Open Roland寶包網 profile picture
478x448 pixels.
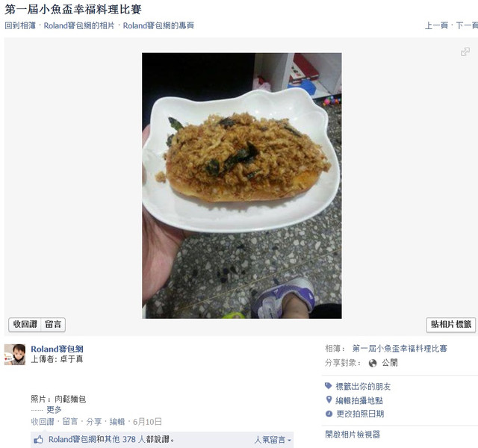click(15, 355)
